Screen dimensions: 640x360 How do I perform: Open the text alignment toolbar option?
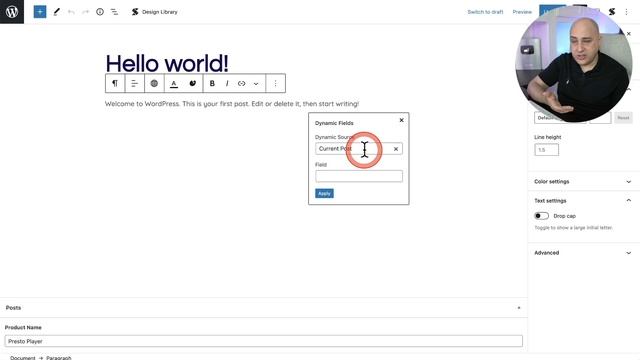[x=134, y=83]
